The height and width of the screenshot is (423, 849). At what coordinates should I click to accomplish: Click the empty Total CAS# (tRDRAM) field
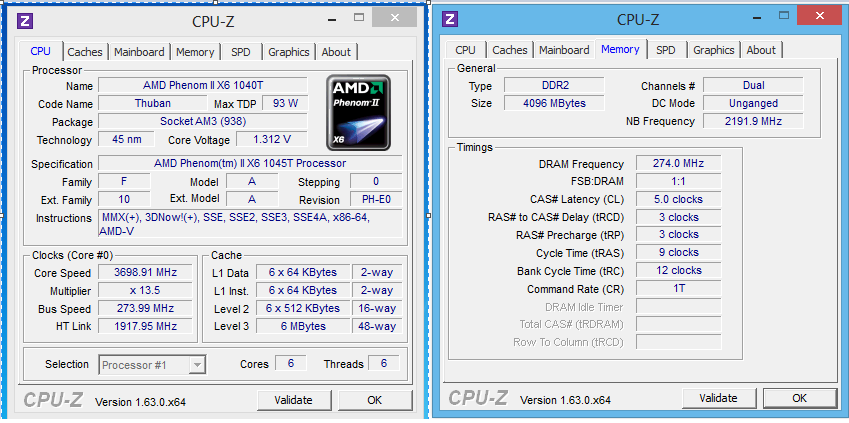click(x=679, y=324)
